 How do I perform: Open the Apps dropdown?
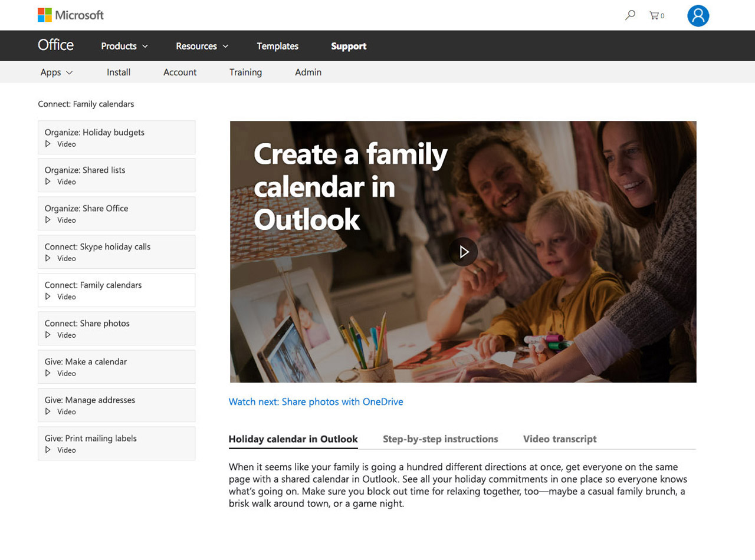point(56,72)
